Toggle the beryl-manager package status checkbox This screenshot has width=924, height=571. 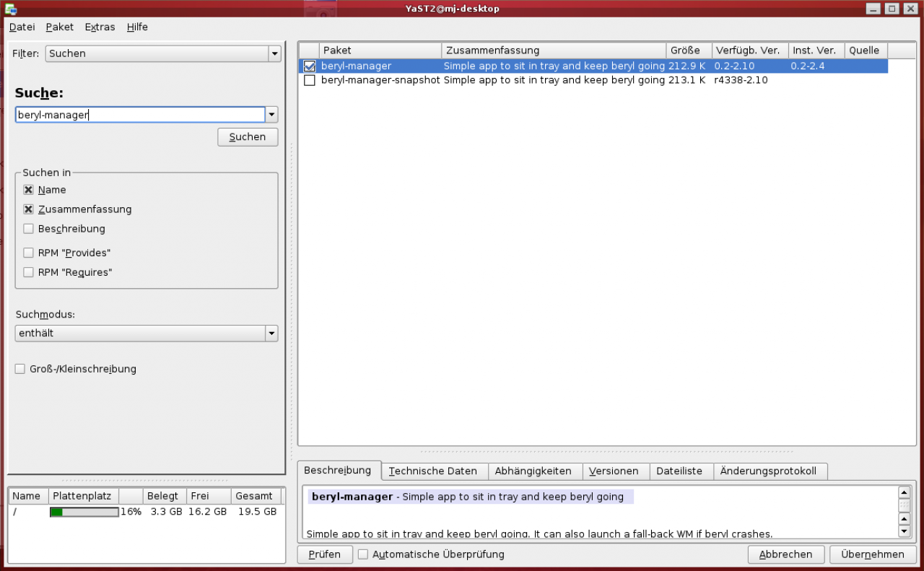tap(310, 66)
